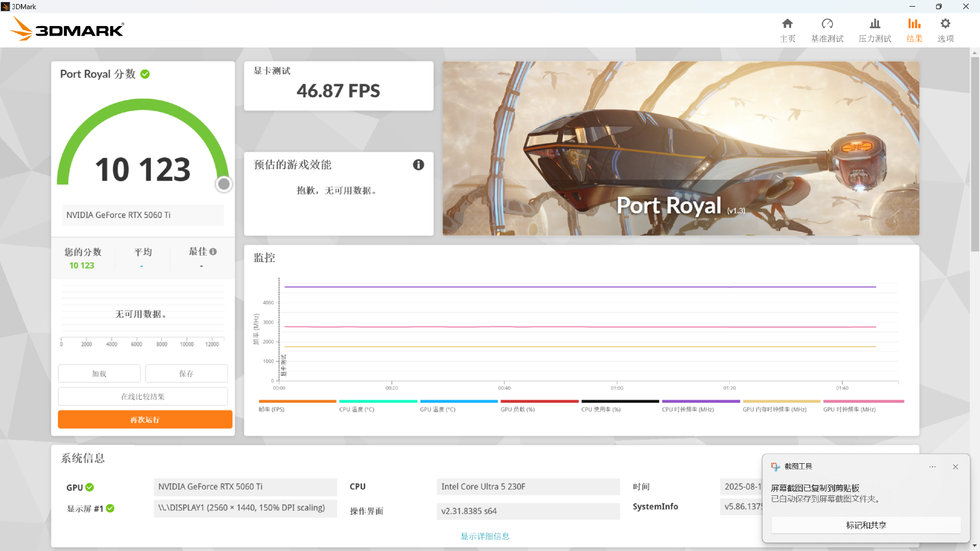This screenshot has height=551, width=980.
Task: Click the Port Royal benchmark preview image
Action: (680, 148)
